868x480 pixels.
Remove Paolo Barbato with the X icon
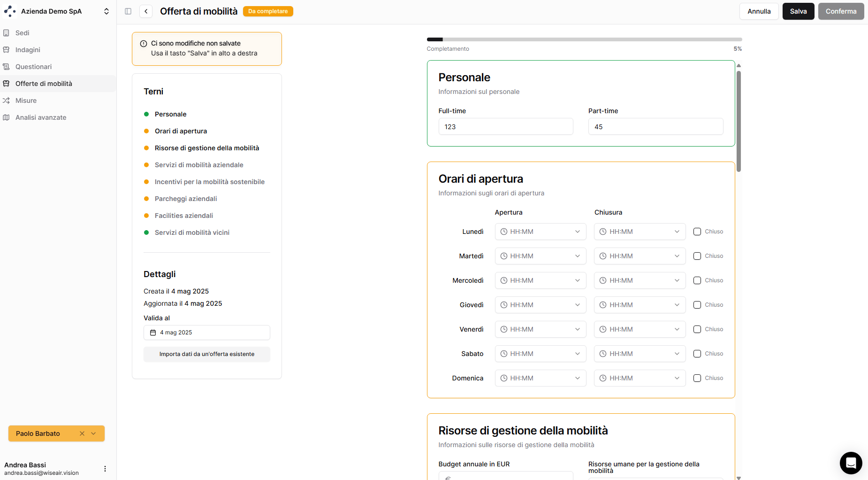pos(82,434)
